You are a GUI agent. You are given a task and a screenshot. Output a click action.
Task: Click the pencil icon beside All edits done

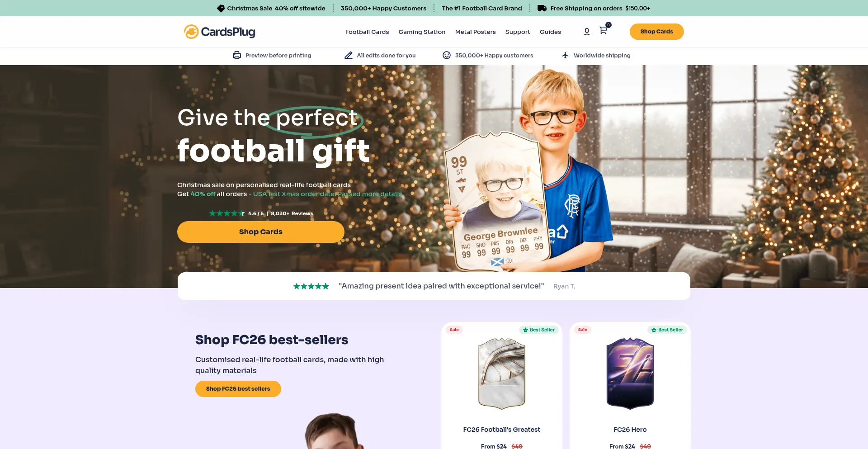(x=349, y=55)
